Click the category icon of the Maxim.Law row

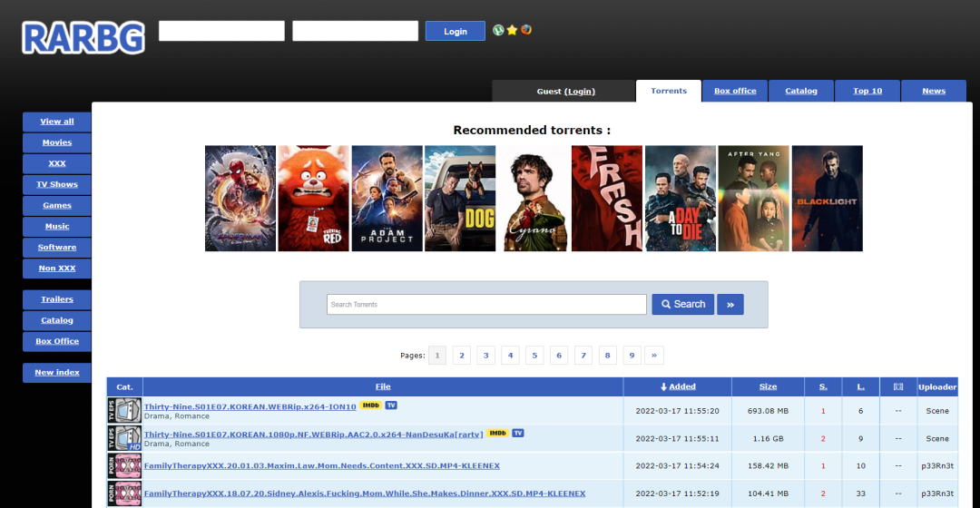click(124, 465)
